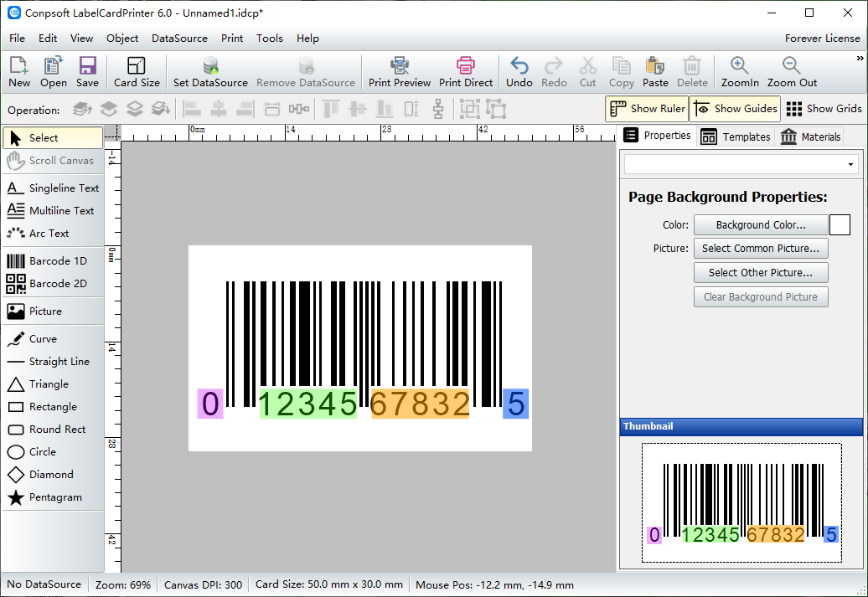
Task: Expand the toolbar overflow chevron
Action: (860, 58)
